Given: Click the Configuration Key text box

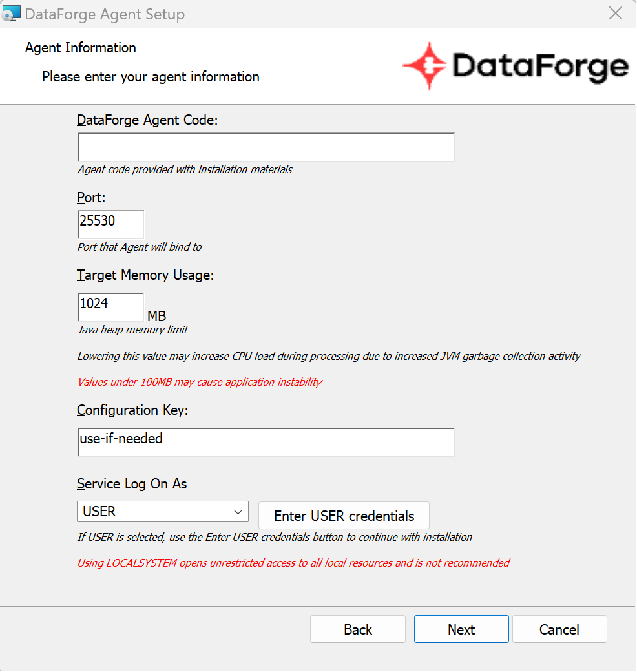Looking at the screenshot, I should (266, 442).
